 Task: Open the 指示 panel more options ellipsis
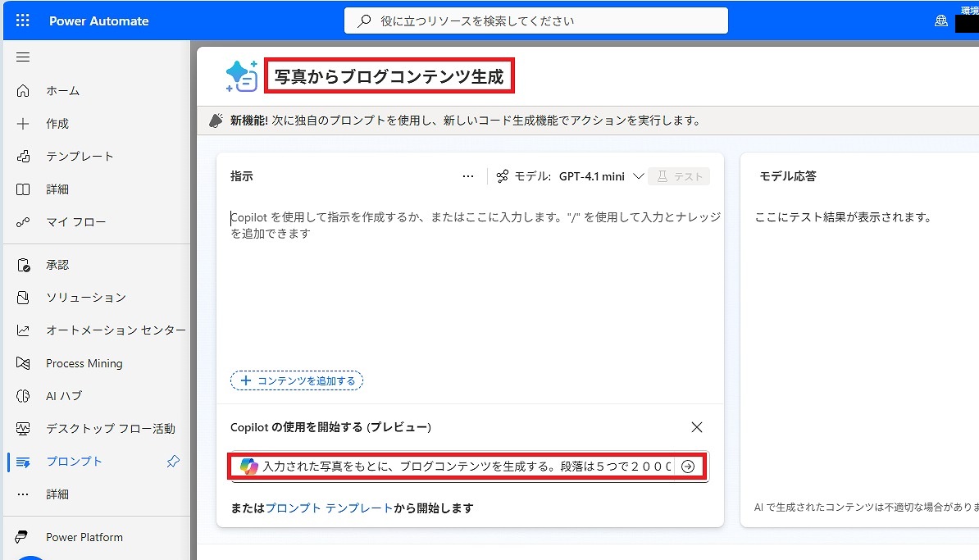point(468,176)
